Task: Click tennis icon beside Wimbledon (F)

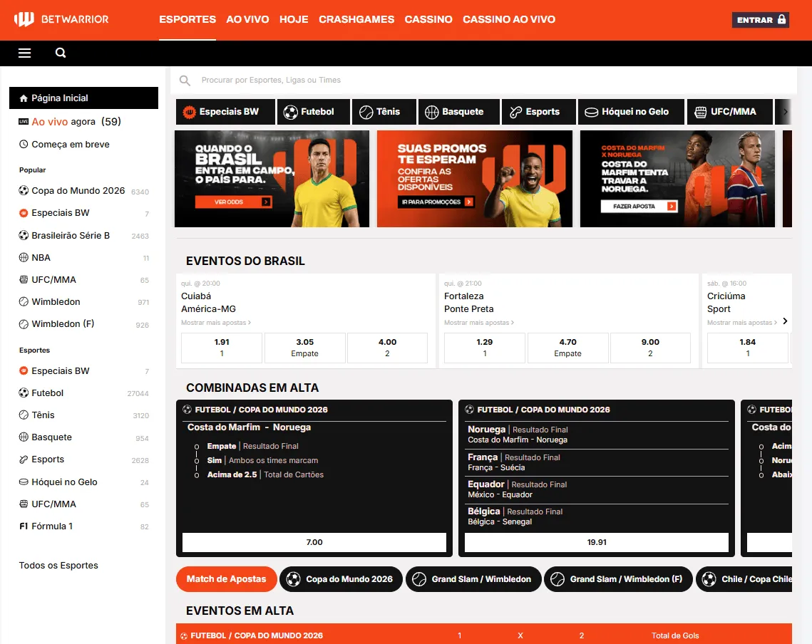Action: pyautogui.click(x=24, y=324)
